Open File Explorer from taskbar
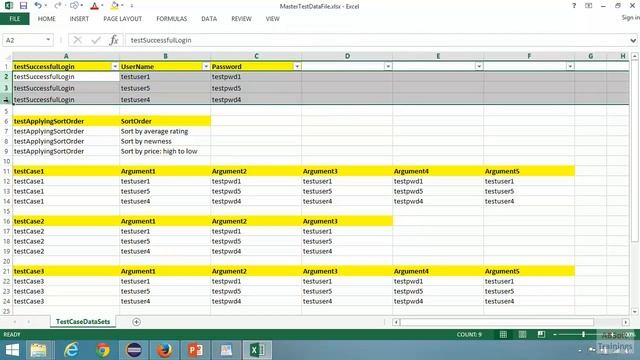Screen dimensions: 640x360 [38, 350]
